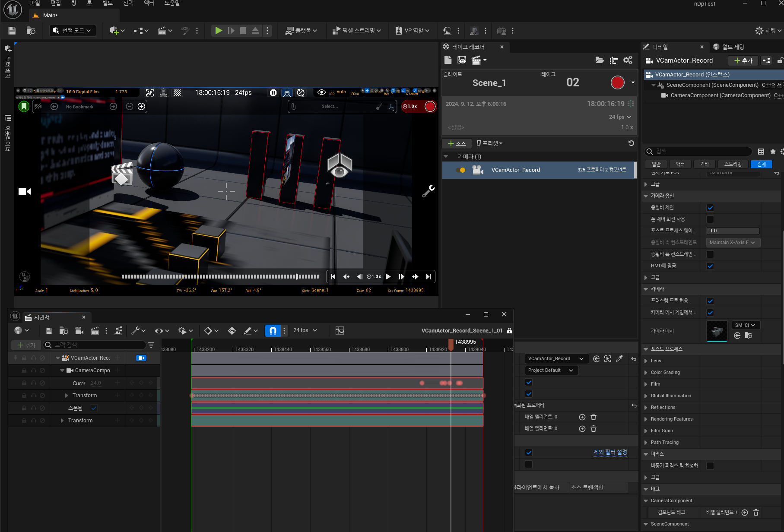Open the Project Default dropdown

tap(551, 370)
